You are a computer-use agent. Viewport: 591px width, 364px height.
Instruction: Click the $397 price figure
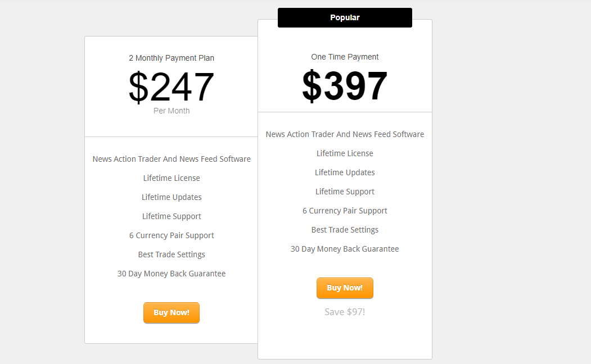pos(345,86)
